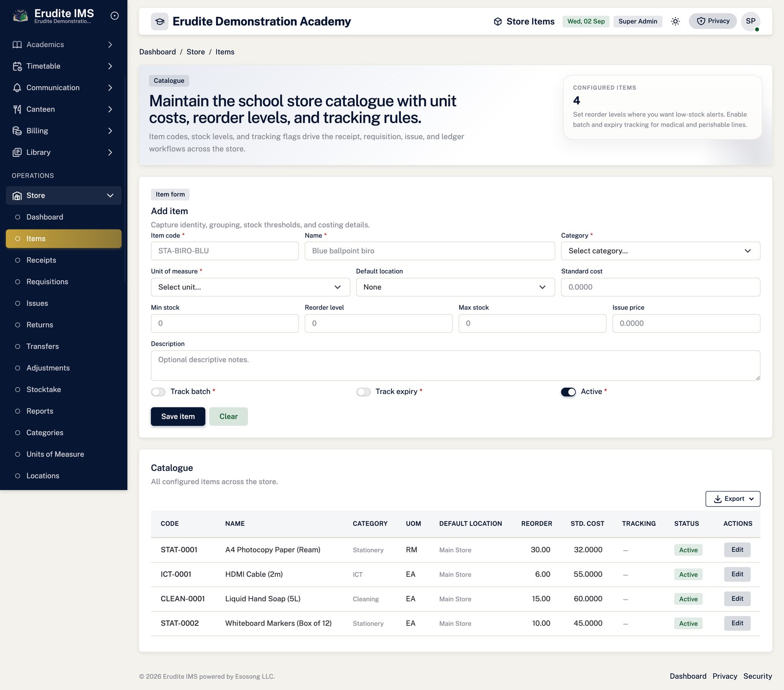Click the Store Items box icon
The width and height of the screenshot is (784, 690).
(x=498, y=22)
